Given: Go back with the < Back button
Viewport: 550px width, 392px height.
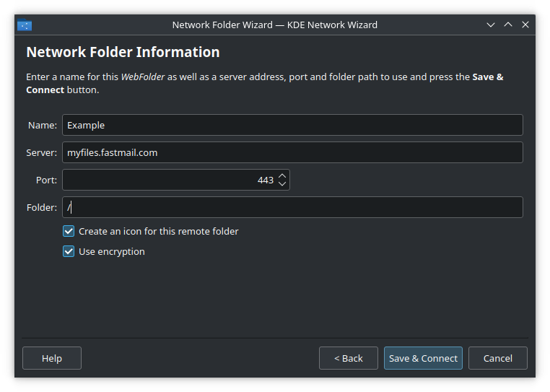Looking at the screenshot, I should point(348,358).
